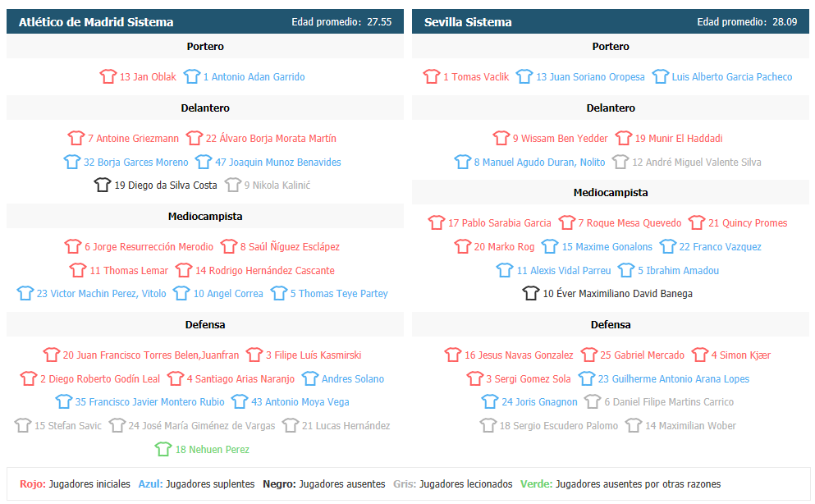Click the red jersey icon beside Jan Oblak
The image size is (815, 504).
click(x=108, y=76)
